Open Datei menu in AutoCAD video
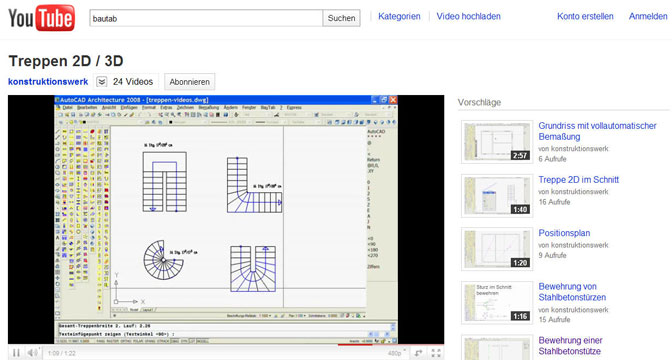The height and width of the screenshot is (360, 672). click(x=68, y=108)
